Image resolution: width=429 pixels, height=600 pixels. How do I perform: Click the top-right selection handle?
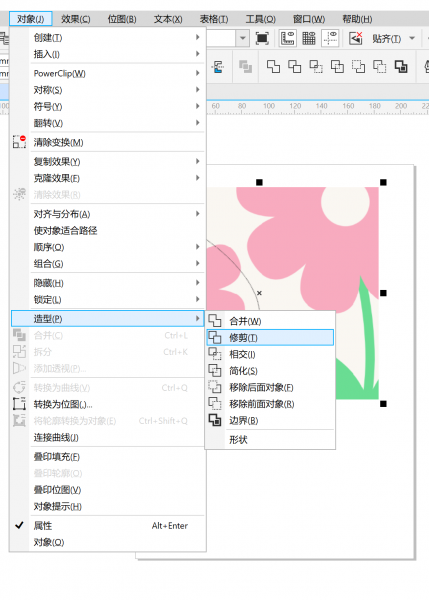383,182
